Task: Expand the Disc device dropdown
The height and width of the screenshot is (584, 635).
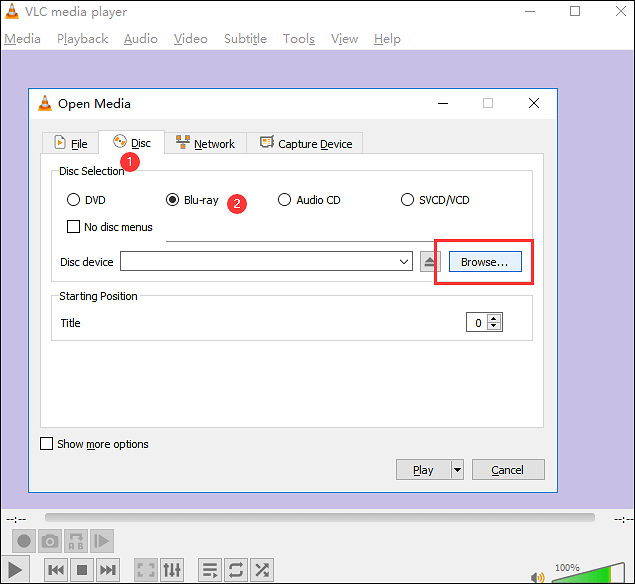Action: coord(404,262)
